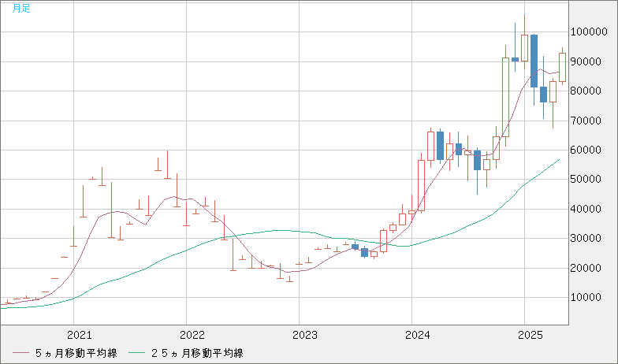Click the 2024 year axis label
This screenshot has height=364, width=618.
[418, 336]
